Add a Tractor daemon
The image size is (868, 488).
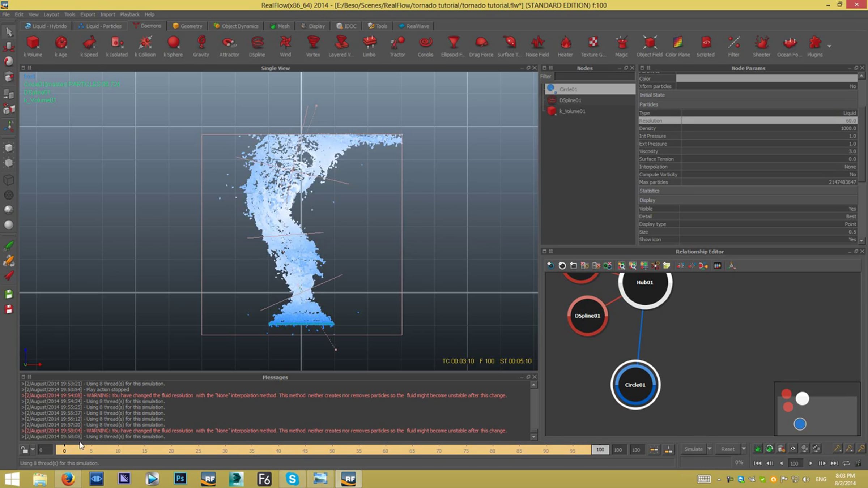[397, 46]
